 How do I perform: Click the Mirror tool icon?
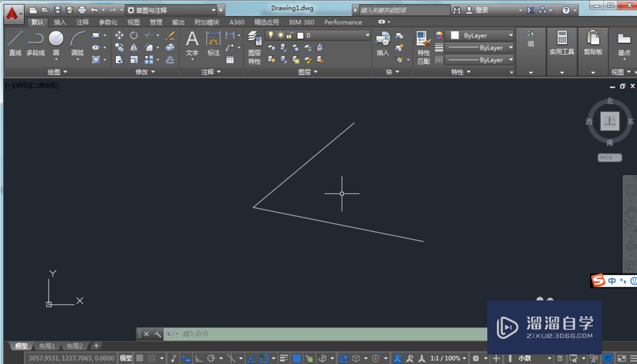tap(134, 48)
